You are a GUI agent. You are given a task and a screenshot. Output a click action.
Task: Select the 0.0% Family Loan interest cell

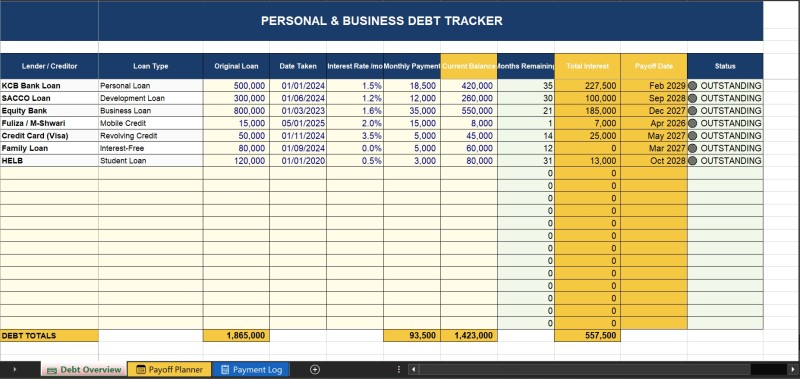pos(355,148)
